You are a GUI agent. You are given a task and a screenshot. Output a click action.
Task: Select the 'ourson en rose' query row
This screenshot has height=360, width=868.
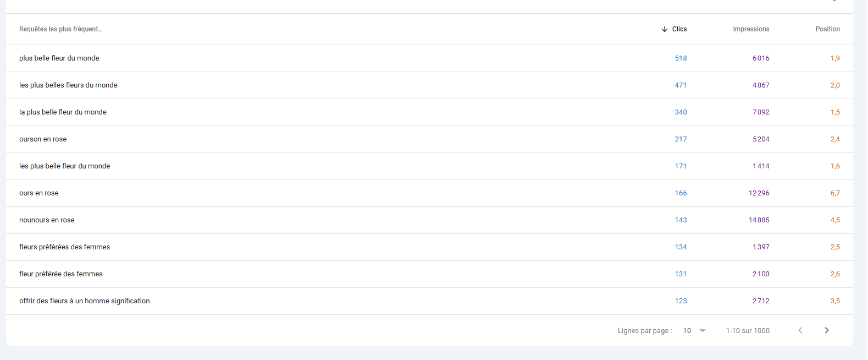[429, 139]
